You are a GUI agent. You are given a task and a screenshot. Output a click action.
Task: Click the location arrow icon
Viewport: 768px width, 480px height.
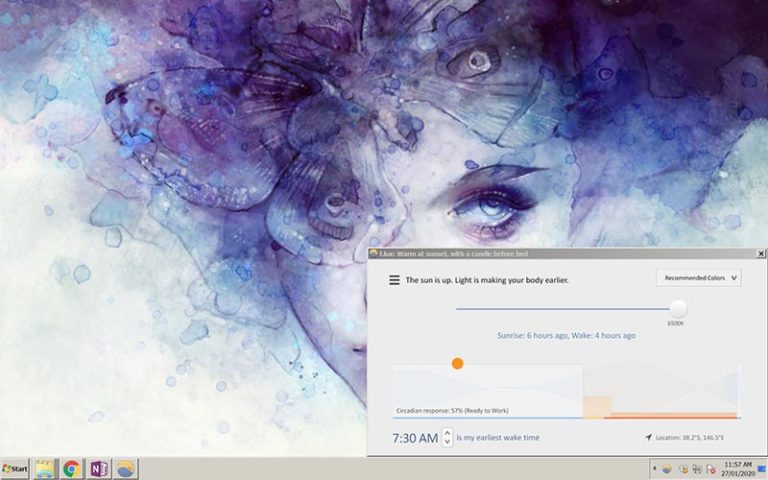[x=648, y=437]
